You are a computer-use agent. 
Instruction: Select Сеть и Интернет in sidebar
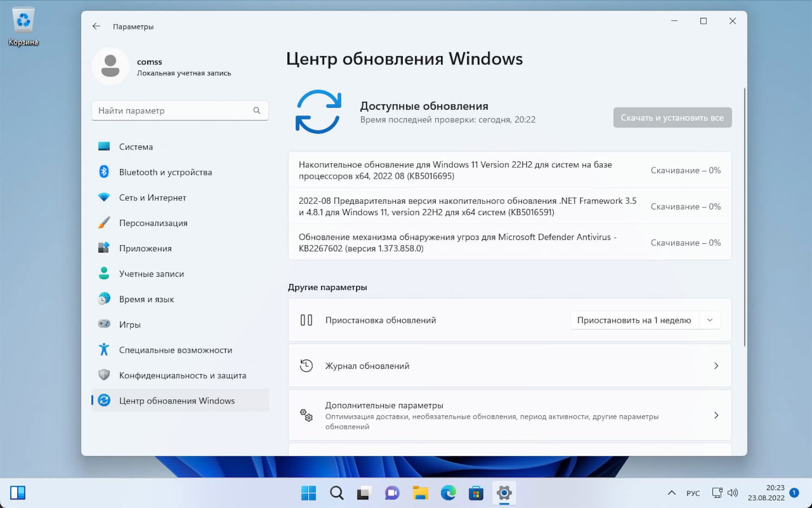tap(180, 198)
